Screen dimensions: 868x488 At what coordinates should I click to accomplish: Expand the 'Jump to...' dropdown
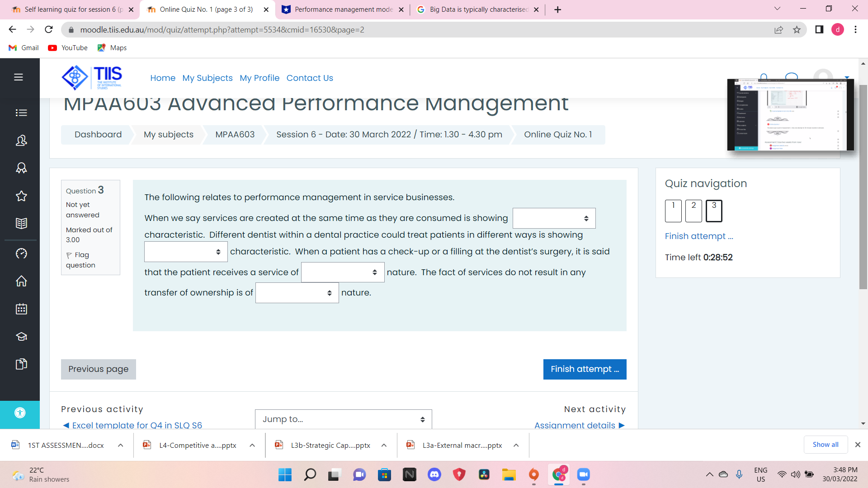pyautogui.click(x=343, y=419)
